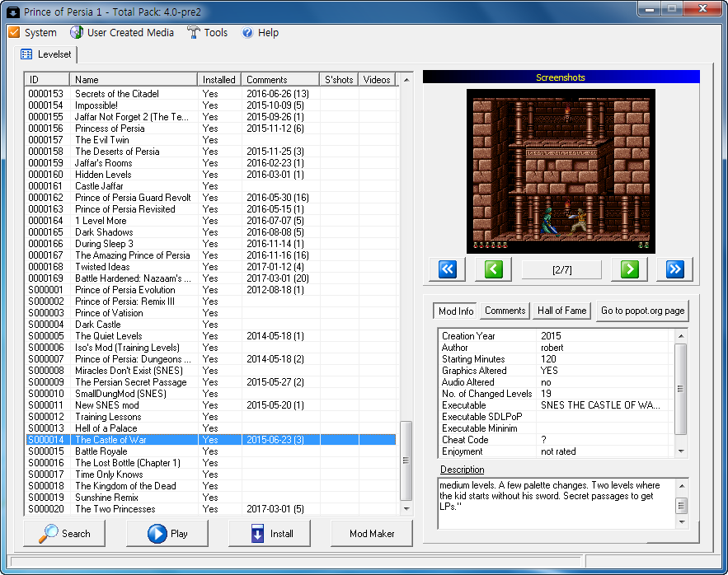
Task: Click the Install button
Action: tap(270, 534)
